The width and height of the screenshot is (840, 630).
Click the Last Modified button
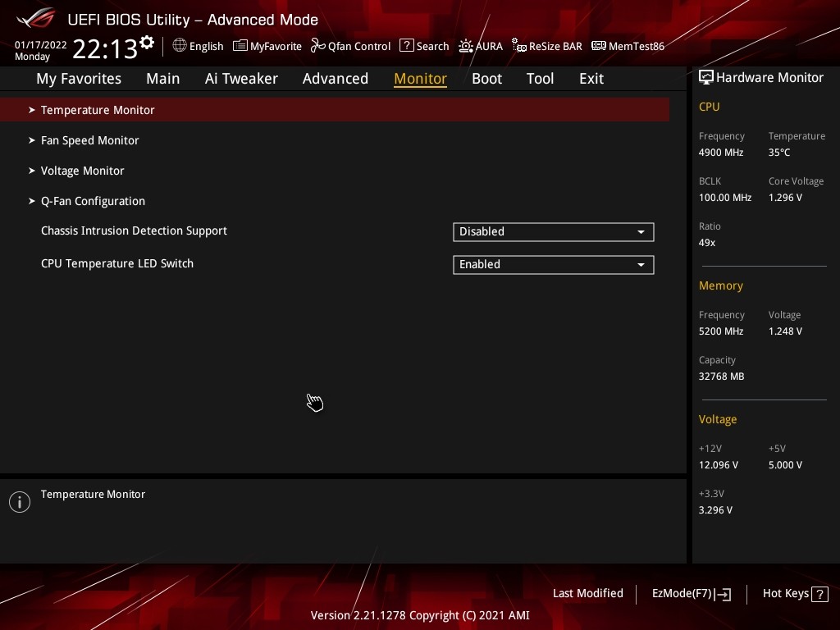point(587,593)
